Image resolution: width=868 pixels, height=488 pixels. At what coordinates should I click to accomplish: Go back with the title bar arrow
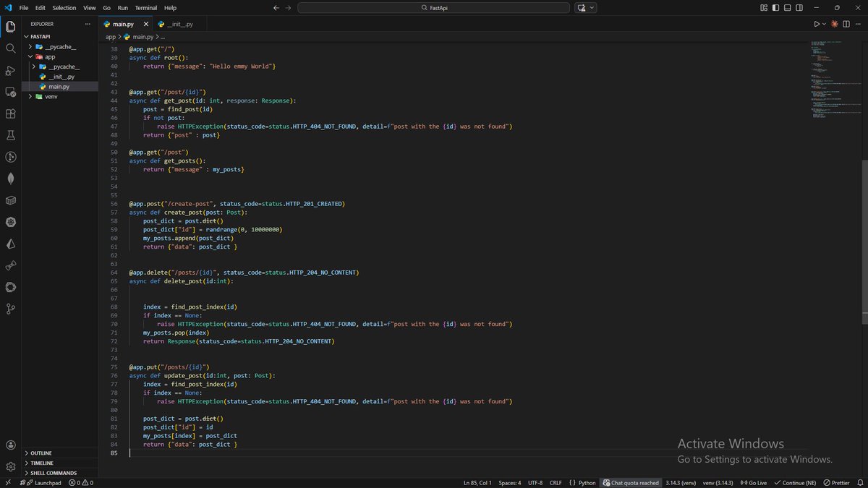point(276,7)
